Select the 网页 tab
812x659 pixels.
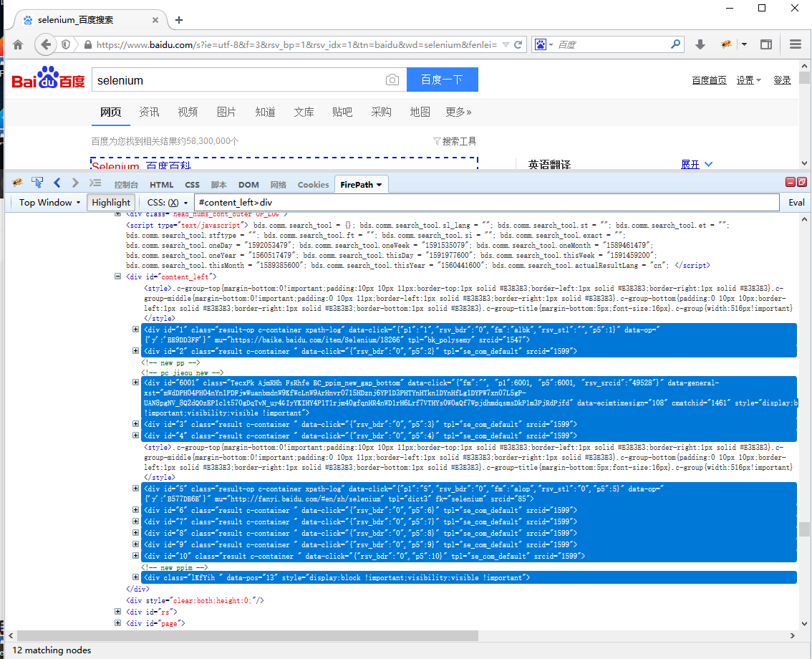tap(111, 112)
